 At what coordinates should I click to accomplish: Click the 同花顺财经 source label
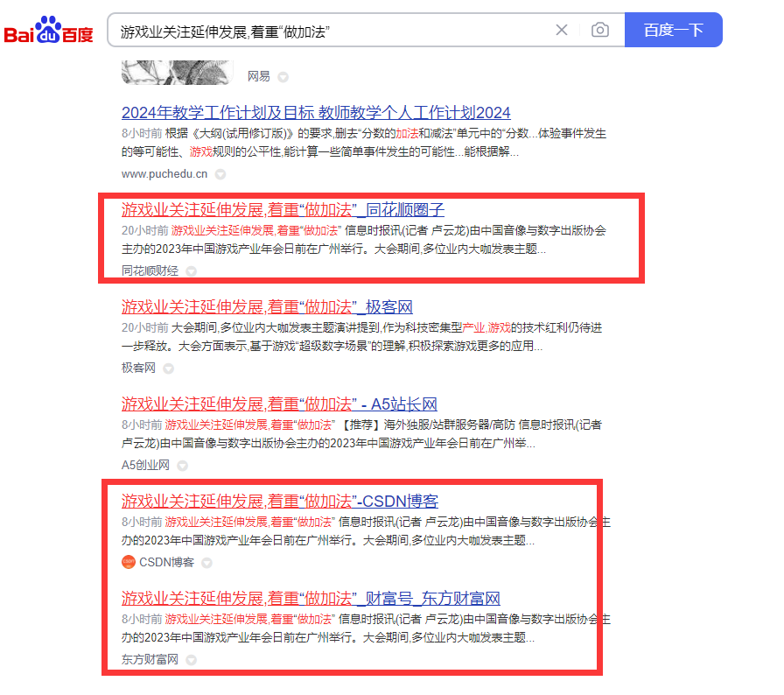pyautogui.click(x=150, y=271)
